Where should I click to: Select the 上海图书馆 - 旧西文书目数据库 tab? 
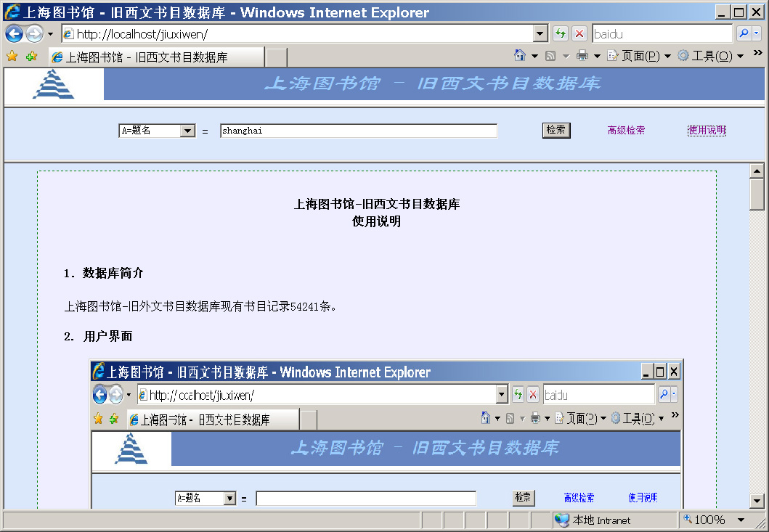coord(156,57)
